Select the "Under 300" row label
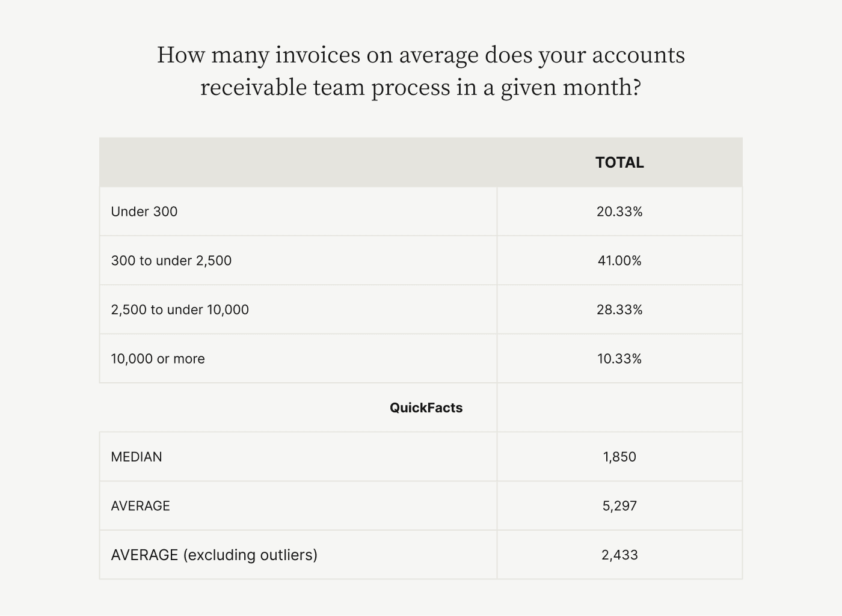Image resolution: width=842 pixels, height=616 pixels. (x=144, y=212)
